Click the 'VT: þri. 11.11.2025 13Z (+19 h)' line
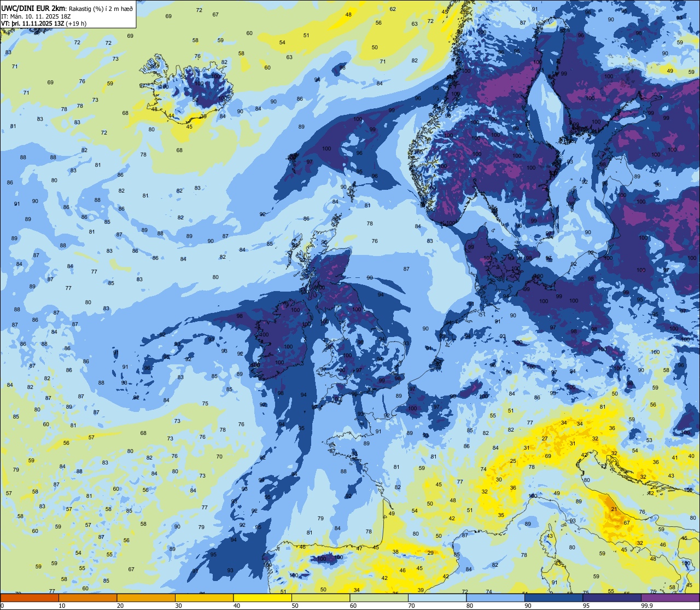Viewport: 700px width, 610px height. (44, 23)
